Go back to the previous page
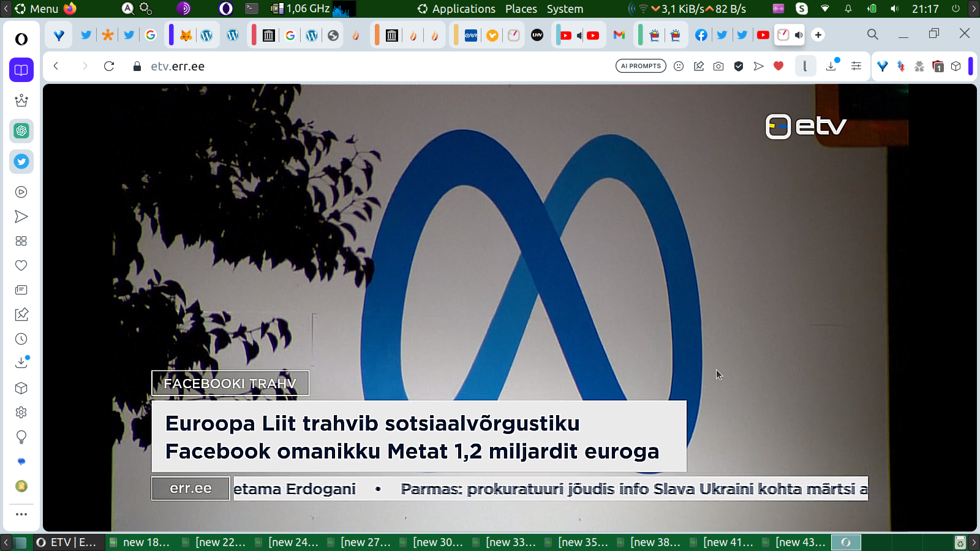Viewport: 980px width, 551px height. point(56,66)
